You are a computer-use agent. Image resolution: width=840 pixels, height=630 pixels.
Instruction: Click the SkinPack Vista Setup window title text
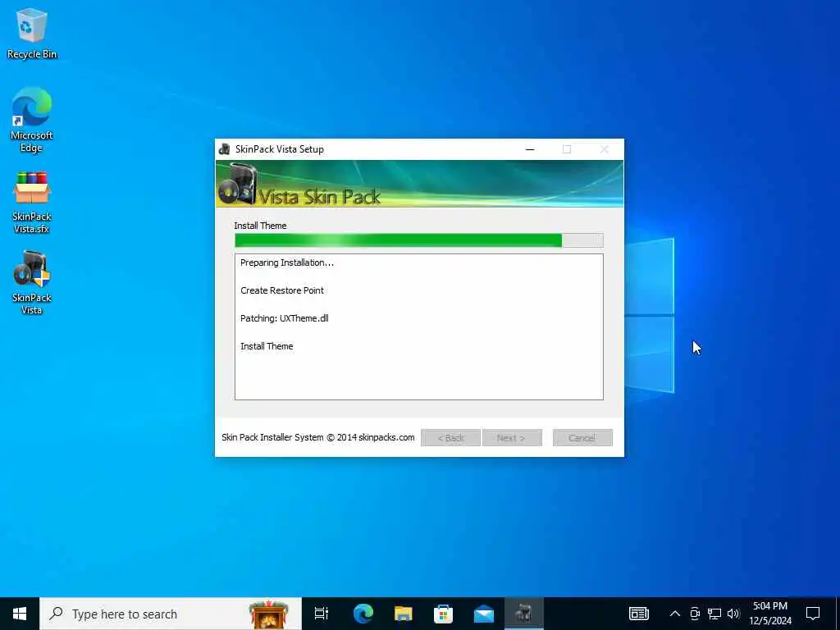pyautogui.click(x=280, y=149)
